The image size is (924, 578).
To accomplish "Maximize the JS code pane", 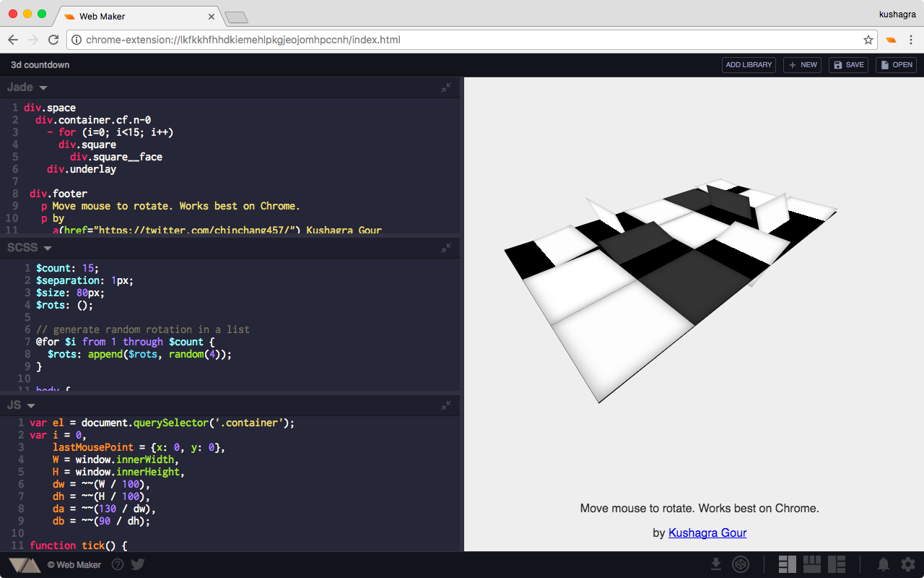I will [x=446, y=405].
